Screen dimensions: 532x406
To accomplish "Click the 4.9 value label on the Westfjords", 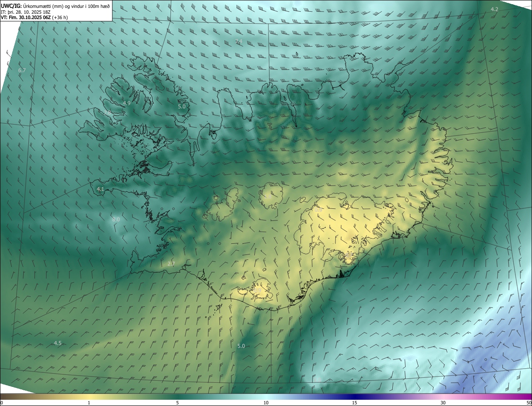I will tap(127, 103).
